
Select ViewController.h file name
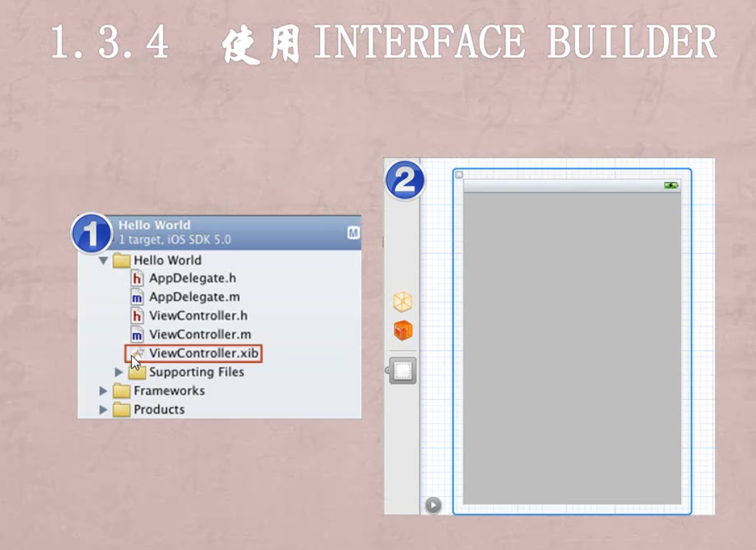click(x=198, y=316)
